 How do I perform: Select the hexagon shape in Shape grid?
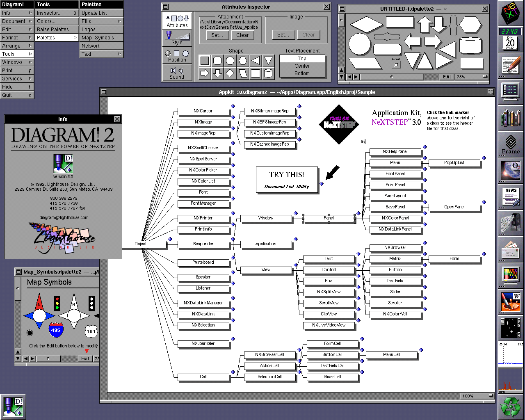click(x=243, y=61)
